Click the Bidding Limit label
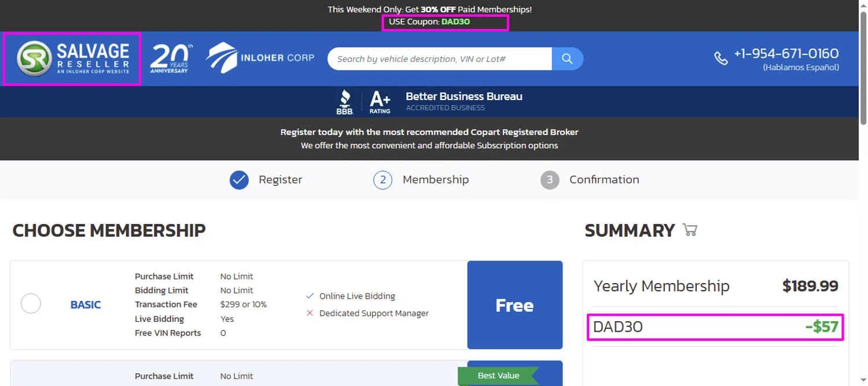 (x=161, y=291)
